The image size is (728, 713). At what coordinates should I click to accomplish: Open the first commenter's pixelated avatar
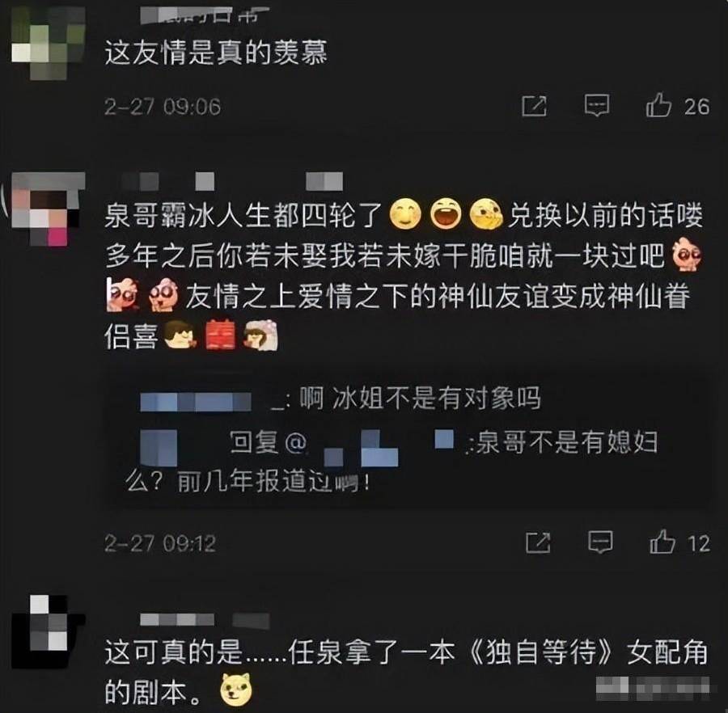click(48, 43)
